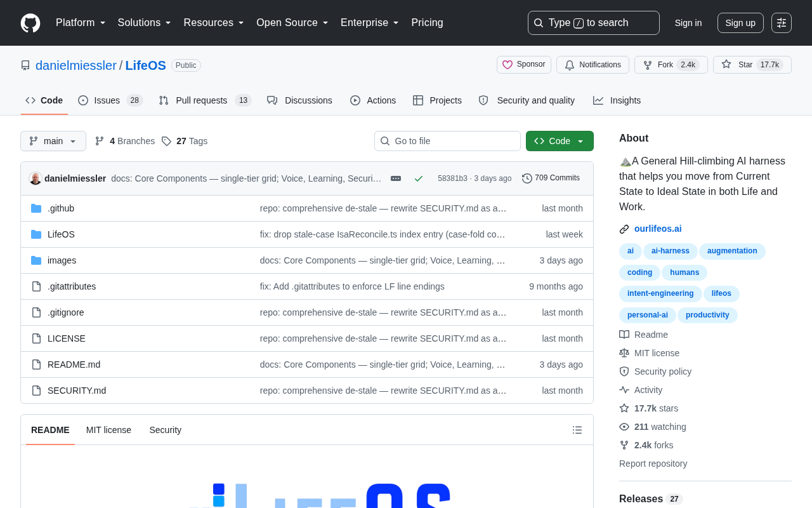
Task: Click the book icon beside Readme
Action: coord(624,335)
